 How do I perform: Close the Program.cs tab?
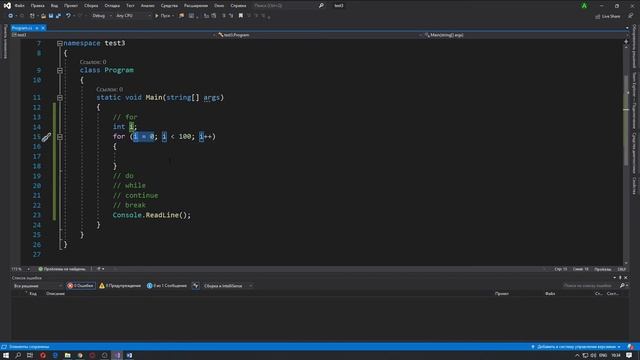point(43,28)
